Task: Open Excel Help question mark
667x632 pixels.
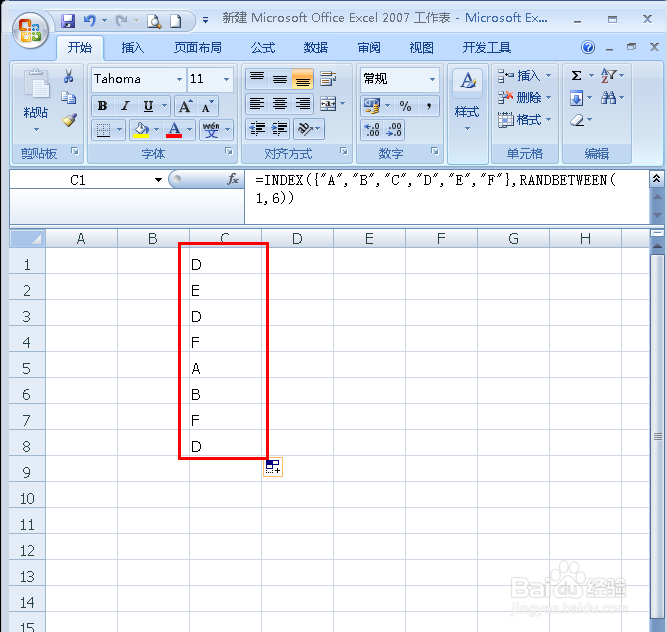Action: [x=588, y=47]
